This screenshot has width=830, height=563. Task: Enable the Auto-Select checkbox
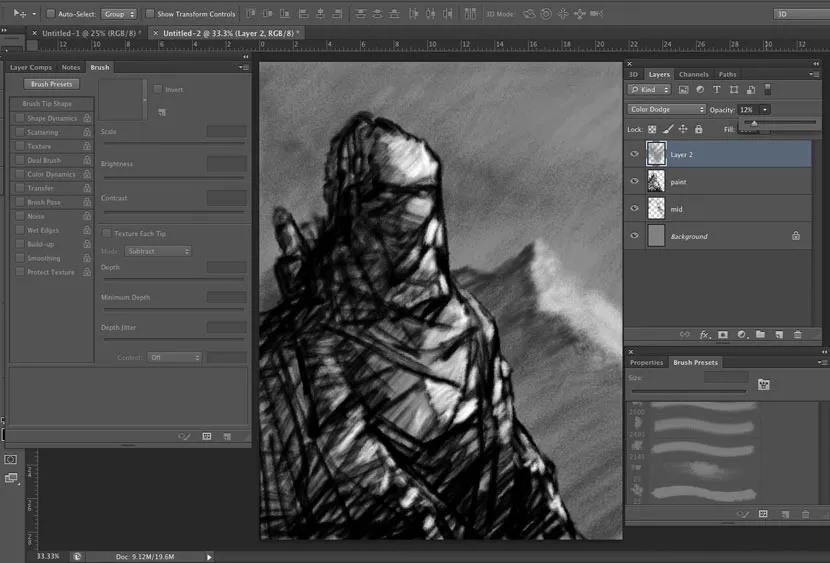(x=51, y=14)
